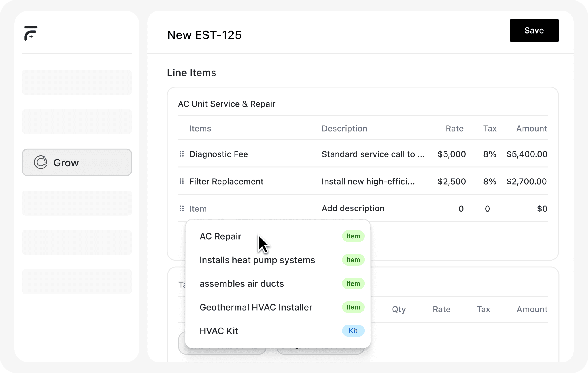Image resolution: width=588 pixels, height=373 pixels.
Task: Grab Diagnostic Fee row drag handle
Action: pos(181,154)
